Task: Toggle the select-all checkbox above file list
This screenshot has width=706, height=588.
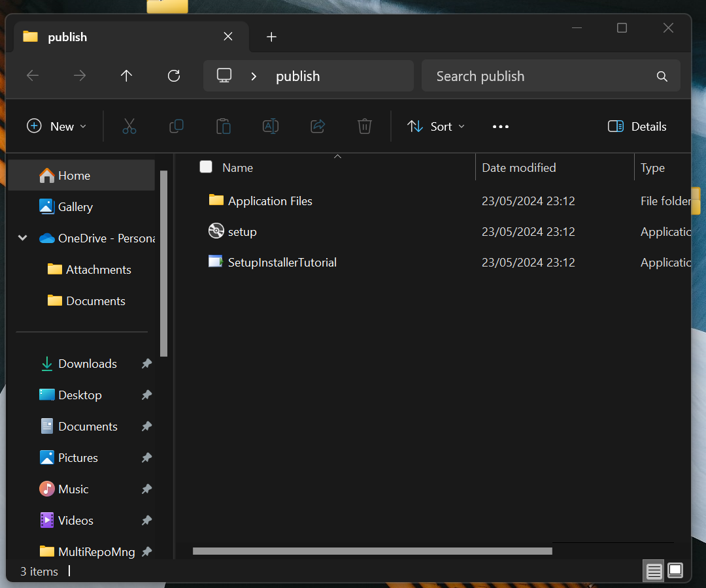Action: pyautogui.click(x=206, y=167)
